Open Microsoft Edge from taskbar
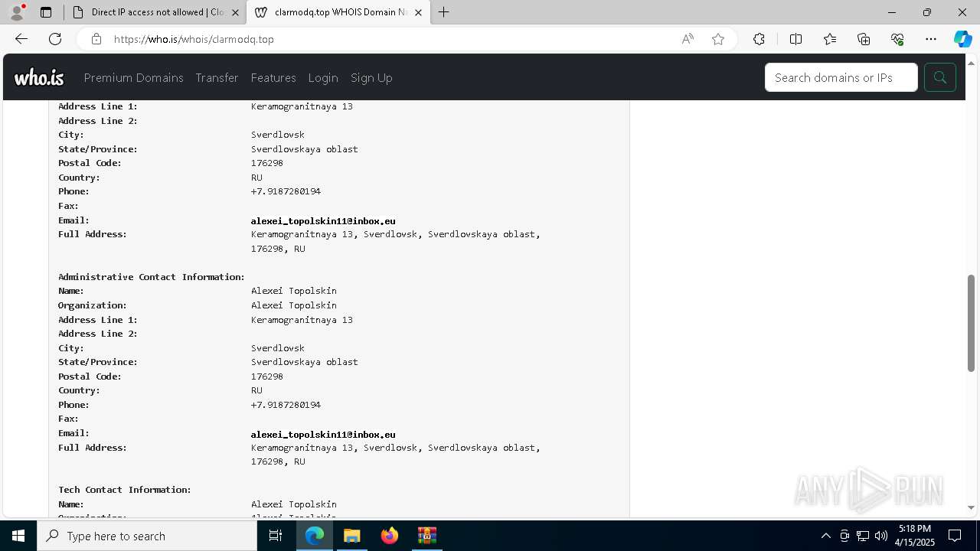The image size is (980, 551). 315,536
